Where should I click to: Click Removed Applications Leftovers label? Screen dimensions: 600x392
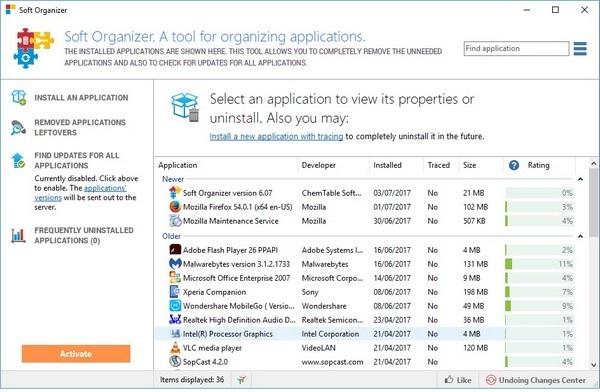pyautogui.click(x=80, y=127)
